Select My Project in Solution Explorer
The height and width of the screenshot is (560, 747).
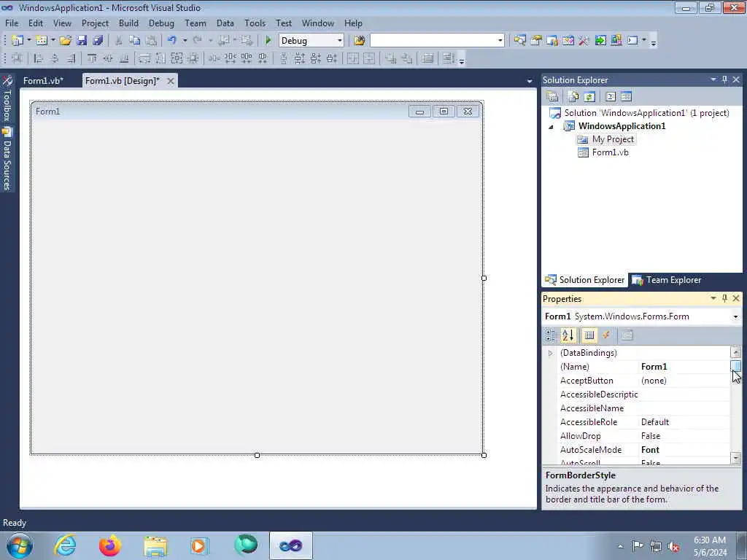[x=613, y=139]
